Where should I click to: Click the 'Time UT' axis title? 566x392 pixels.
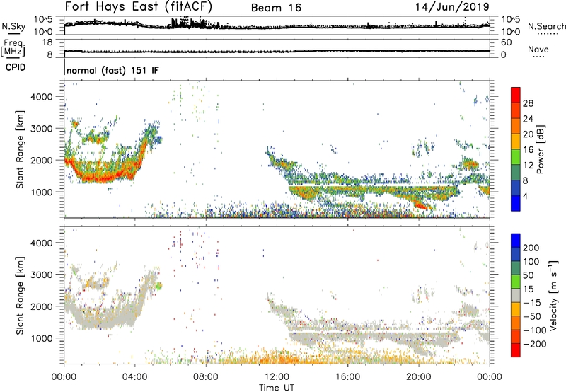[x=277, y=388]
